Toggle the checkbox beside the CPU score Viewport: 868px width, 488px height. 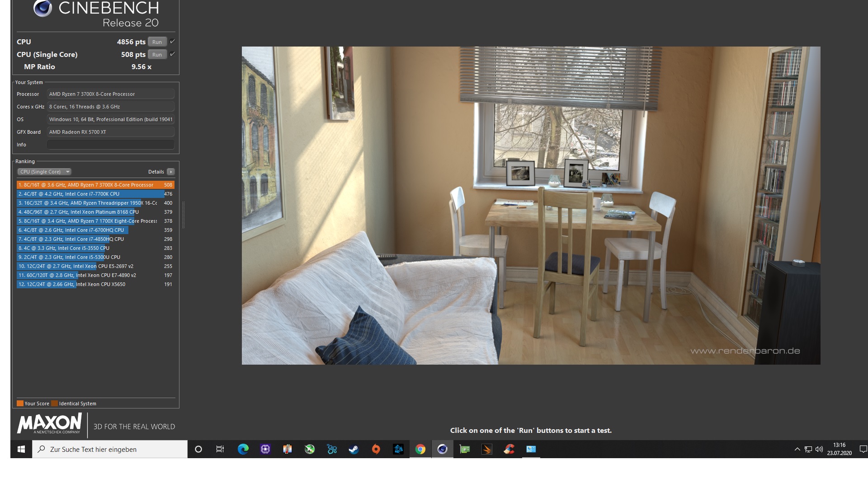click(172, 42)
